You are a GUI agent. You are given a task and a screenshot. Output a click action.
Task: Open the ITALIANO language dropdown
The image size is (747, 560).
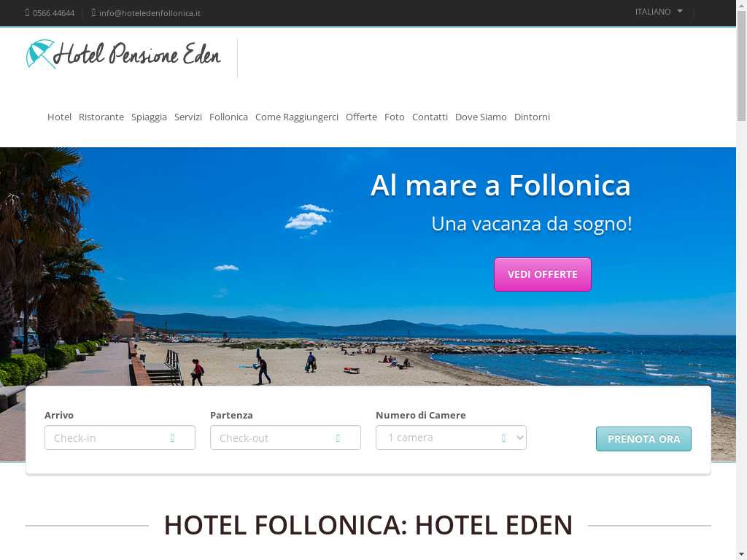[659, 12]
